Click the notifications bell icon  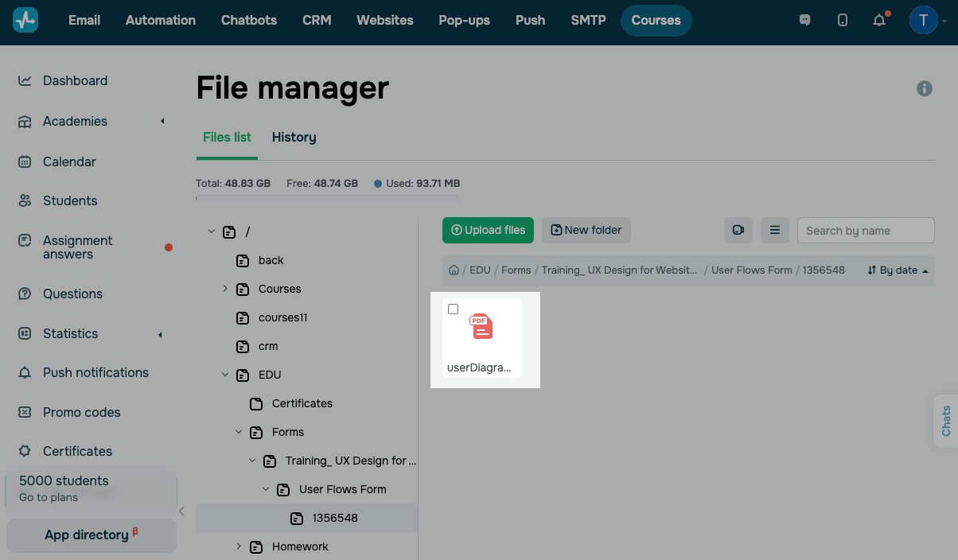[879, 21]
